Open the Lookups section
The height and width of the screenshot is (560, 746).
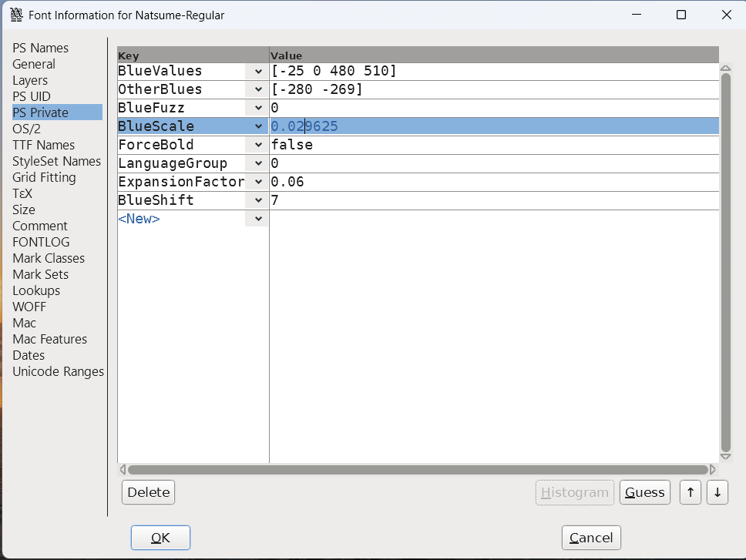[x=36, y=290]
